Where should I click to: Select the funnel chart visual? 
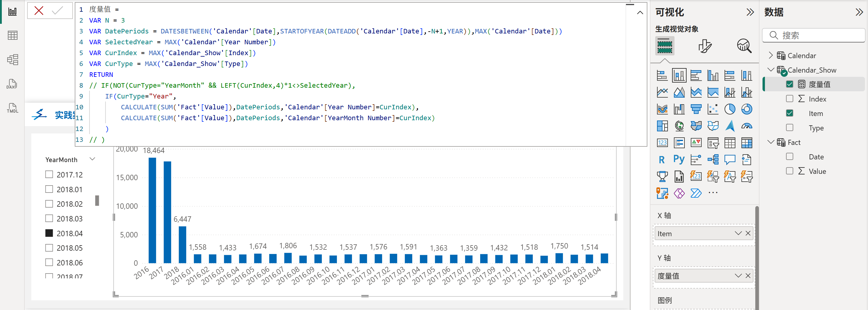coord(696,109)
